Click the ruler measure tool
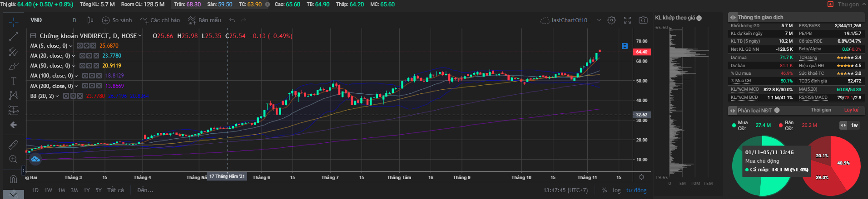 pyautogui.click(x=13, y=145)
